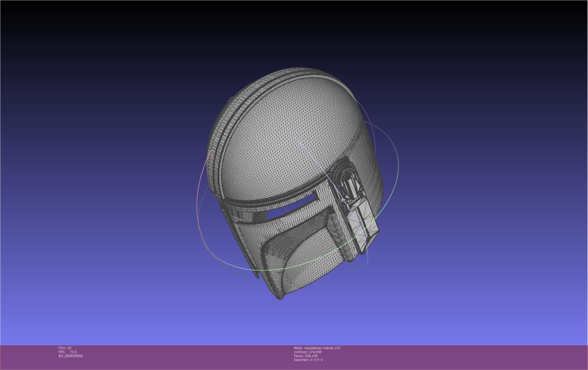Click 'Mesh: mandalorian helmet.STL' label
588x370 pixels.
tap(317, 348)
